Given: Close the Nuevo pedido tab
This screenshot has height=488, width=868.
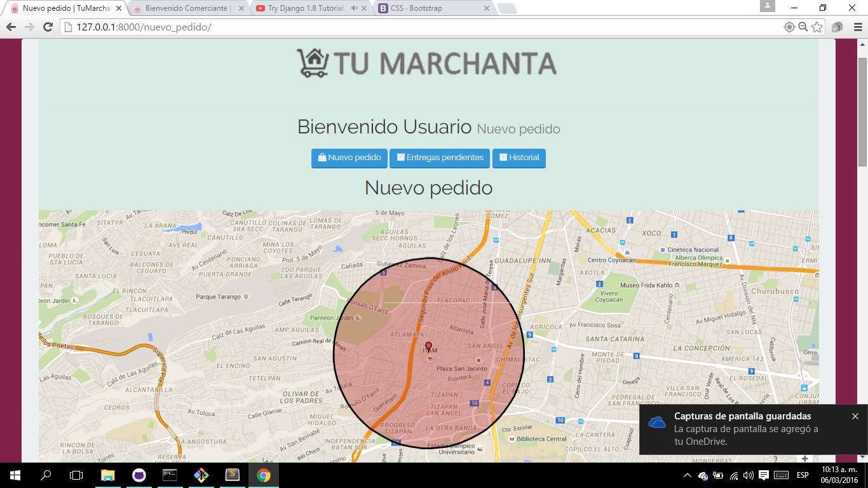Looking at the screenshot, I should tap(118, 8).
